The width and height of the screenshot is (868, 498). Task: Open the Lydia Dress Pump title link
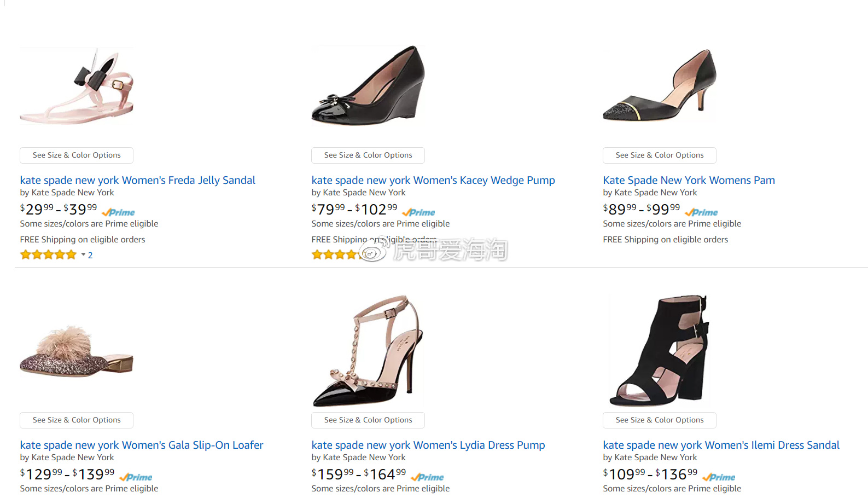point(428,445)
